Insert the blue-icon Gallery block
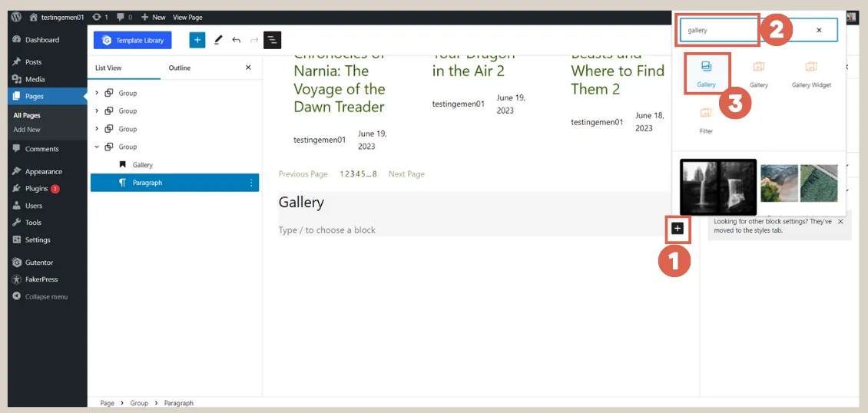 click(707, 73)
